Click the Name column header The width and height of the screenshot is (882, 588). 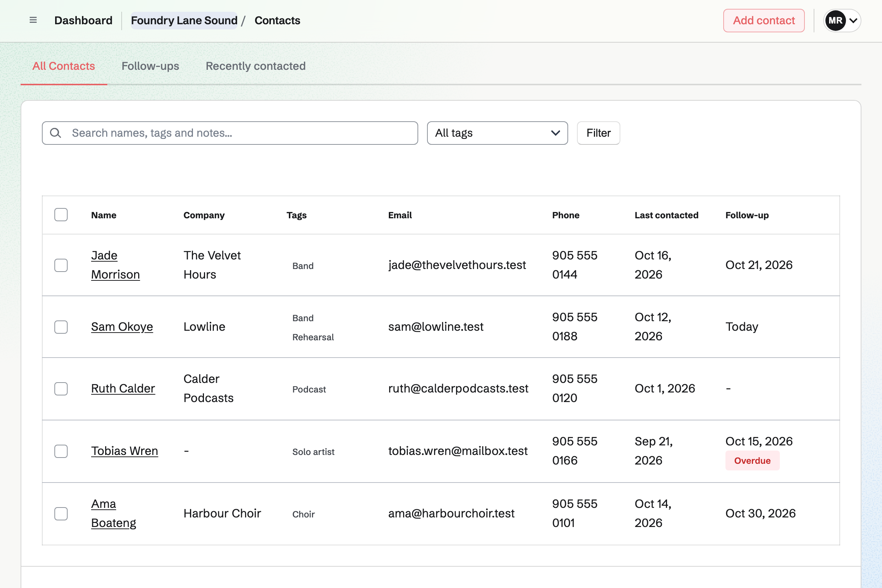tap(104, 215)
